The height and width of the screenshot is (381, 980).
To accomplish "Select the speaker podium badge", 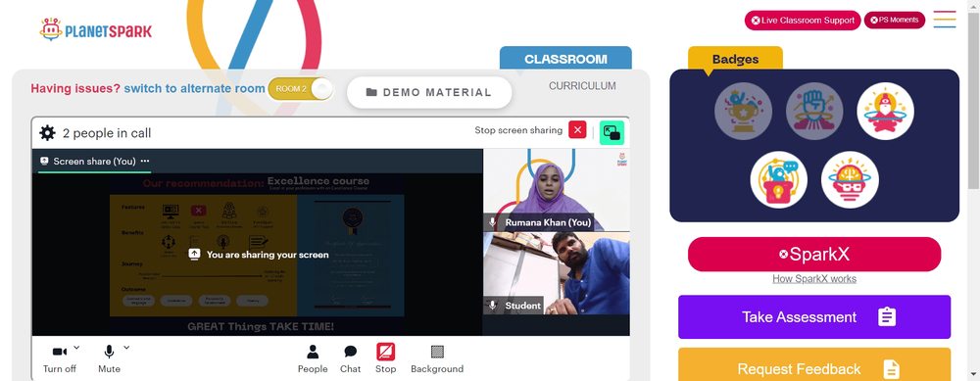I will 779,180.
